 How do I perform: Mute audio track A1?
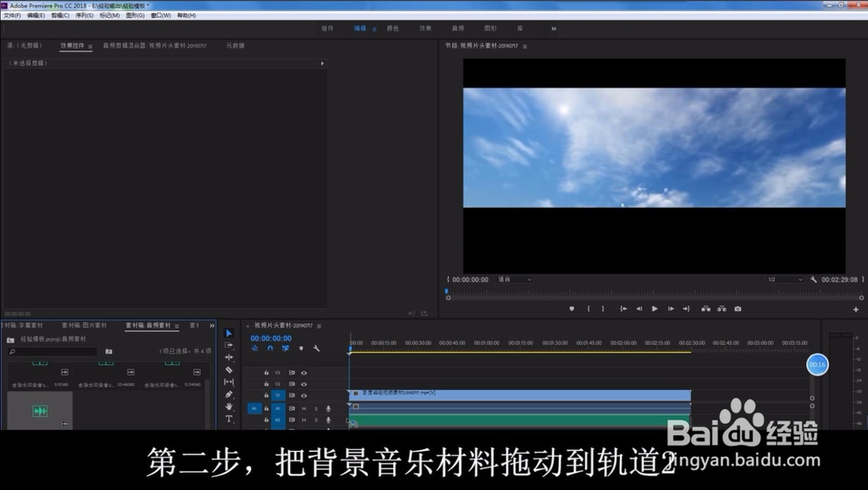click(304, 408)
